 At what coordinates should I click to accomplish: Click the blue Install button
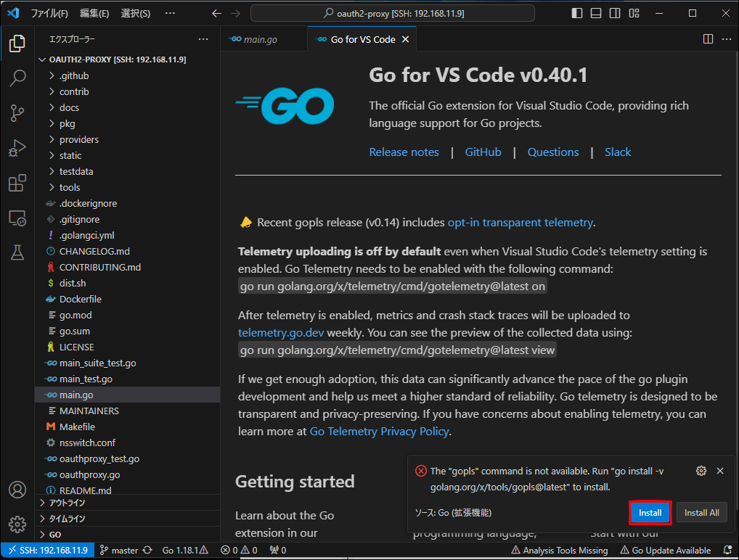click(650, 513)
